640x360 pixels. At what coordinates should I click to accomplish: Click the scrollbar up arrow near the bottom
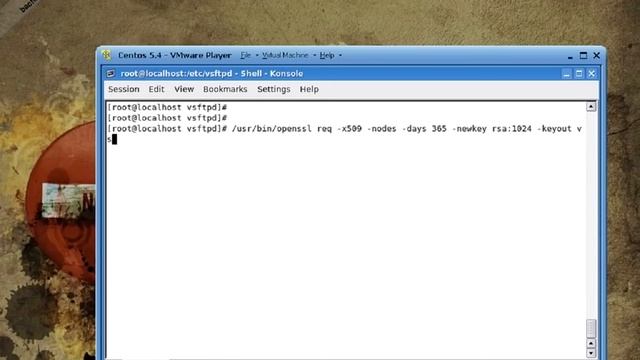[591, 344]
